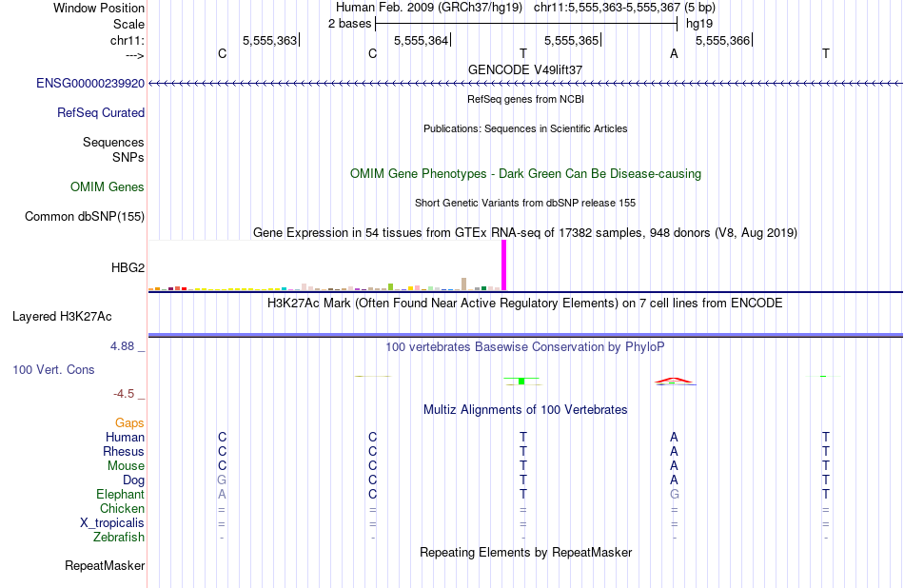The height and width of the screenshot is (588, 904).
Task: Click the gray A base in Elephant row
Action: click(x=222, y=494)
